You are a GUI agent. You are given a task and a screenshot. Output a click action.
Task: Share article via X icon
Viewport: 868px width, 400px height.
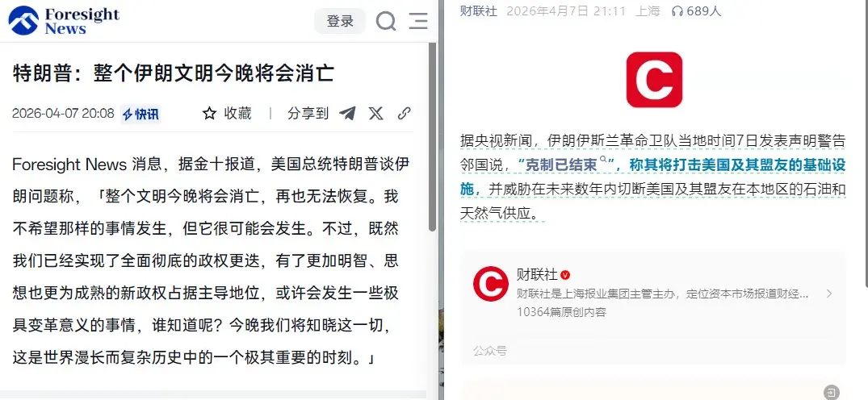coord(376,114)
